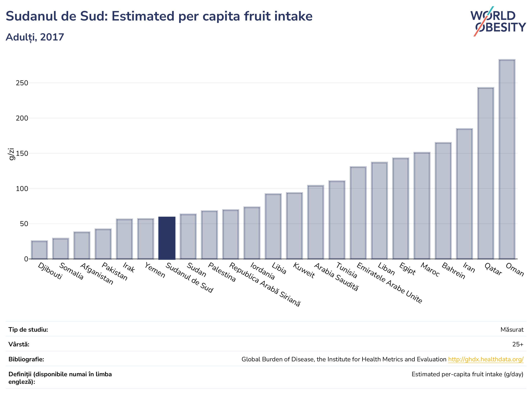Click the Tunisia bar
This screenshot has height=398, width=532.
[337, 220]
